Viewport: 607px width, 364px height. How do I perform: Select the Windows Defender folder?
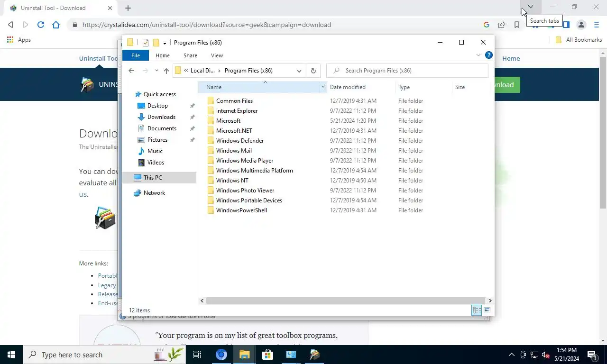point(240,141)
